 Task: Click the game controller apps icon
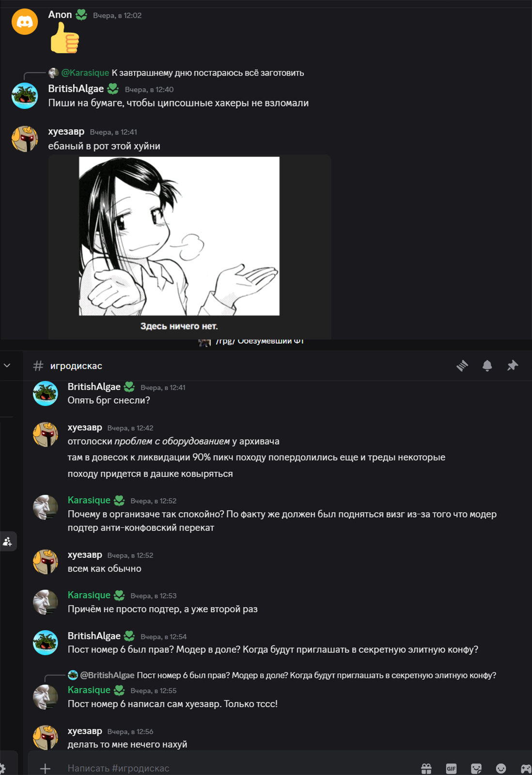coord(526,768)
